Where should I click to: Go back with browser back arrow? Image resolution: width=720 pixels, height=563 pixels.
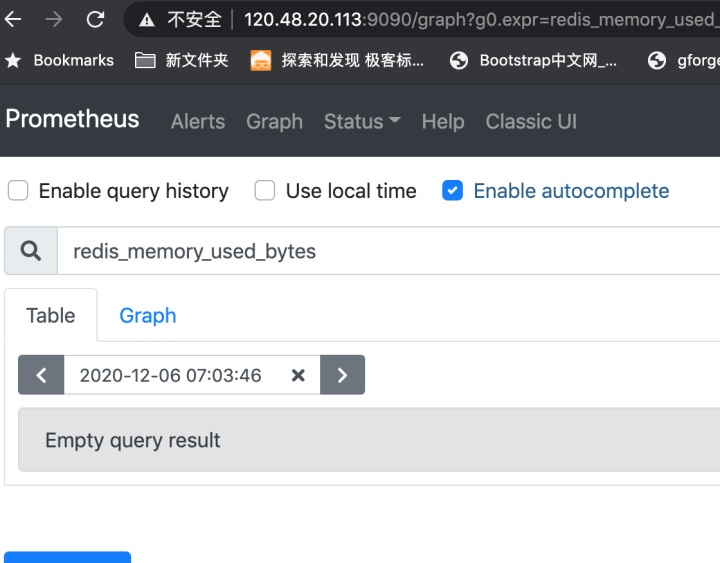[13, 19]
